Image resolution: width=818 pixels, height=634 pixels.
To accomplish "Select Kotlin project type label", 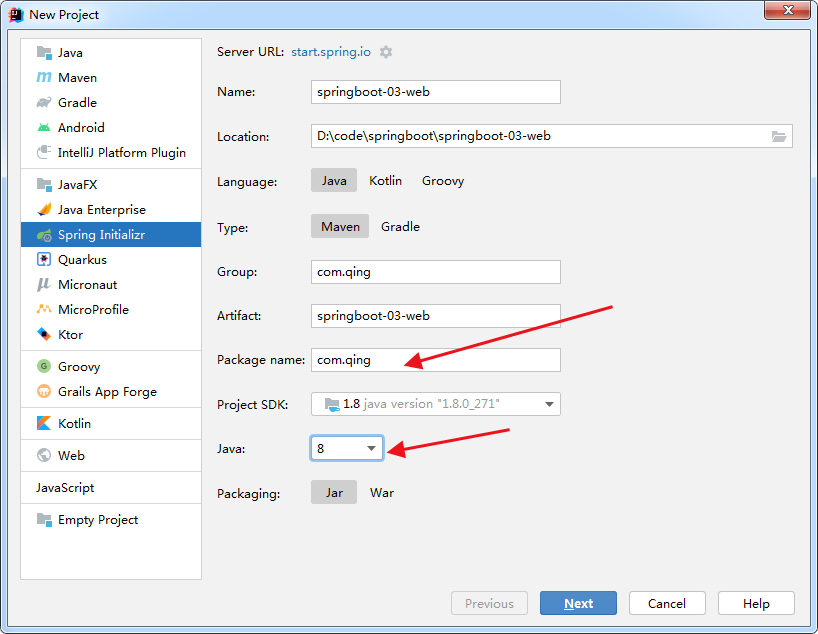I will pyautogui.click(x=74, y=423).
